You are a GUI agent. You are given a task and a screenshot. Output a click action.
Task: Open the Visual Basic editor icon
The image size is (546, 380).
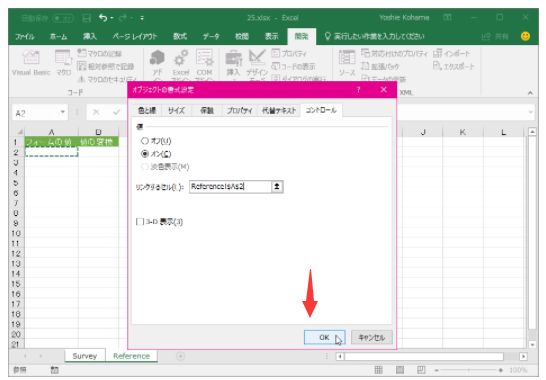(31, 63)
